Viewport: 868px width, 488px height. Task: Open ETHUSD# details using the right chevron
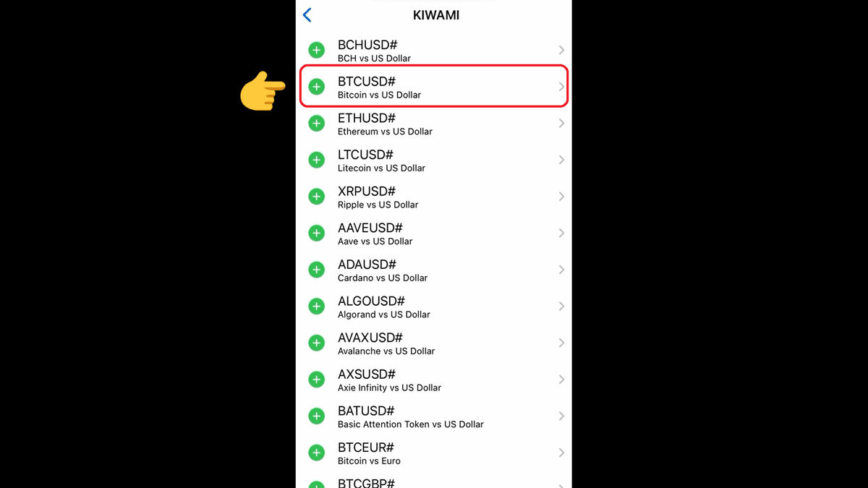(562, 123)
